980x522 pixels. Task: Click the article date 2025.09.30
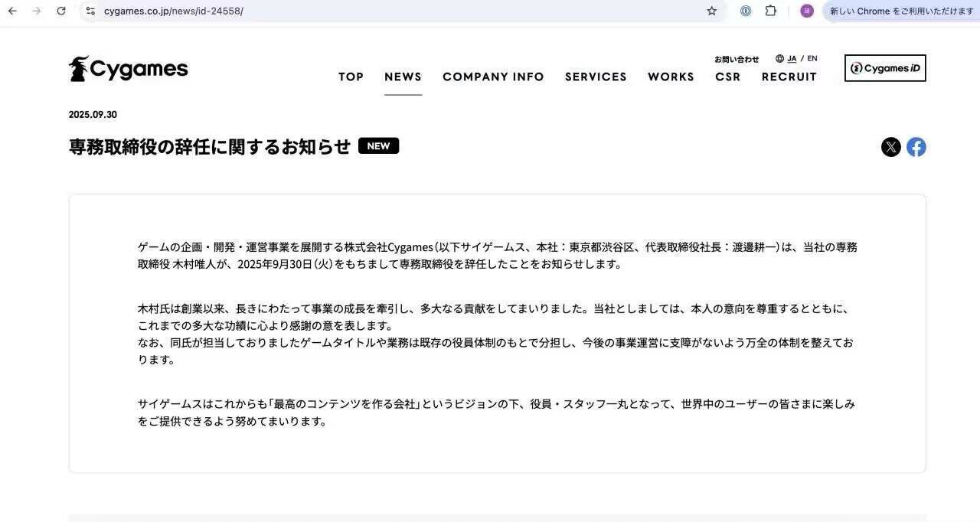pyautogui.click(x=93, y=114)
